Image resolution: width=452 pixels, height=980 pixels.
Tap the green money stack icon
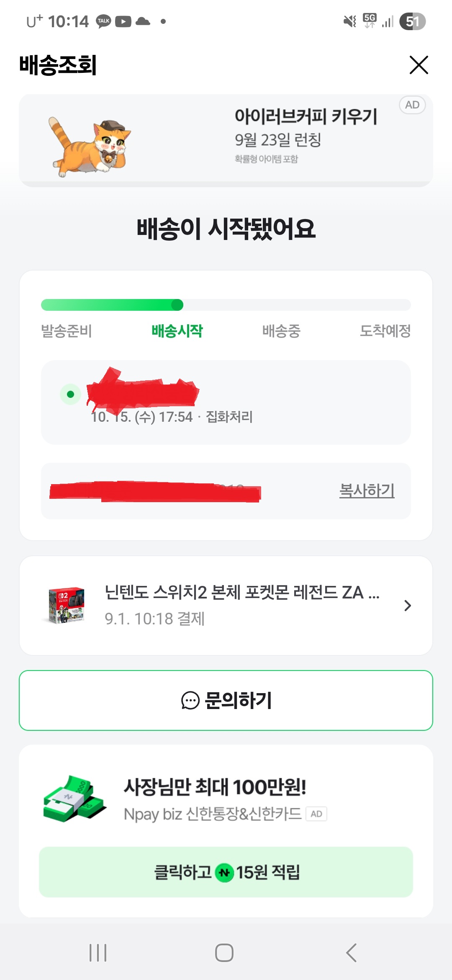74,799
